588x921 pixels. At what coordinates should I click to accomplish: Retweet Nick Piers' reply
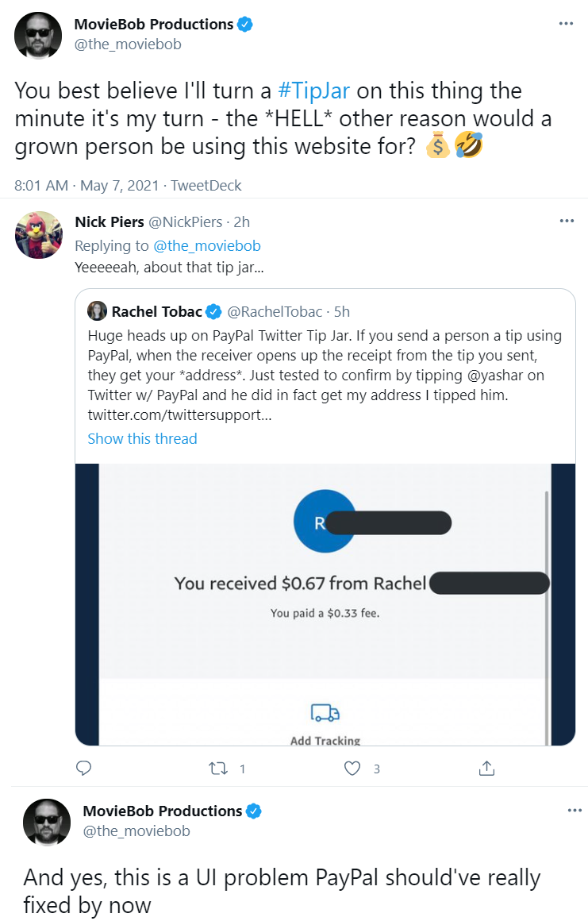[x=218, y=769]
